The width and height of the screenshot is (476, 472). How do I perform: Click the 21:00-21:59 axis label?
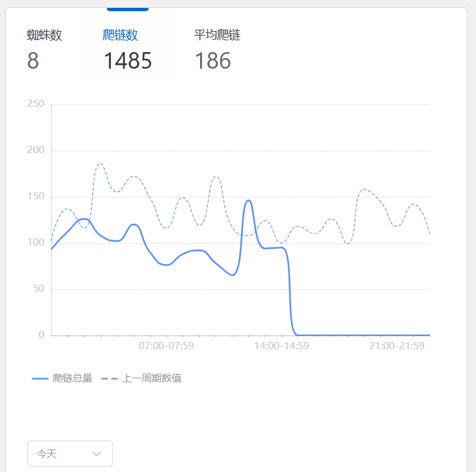pos(397,346)
